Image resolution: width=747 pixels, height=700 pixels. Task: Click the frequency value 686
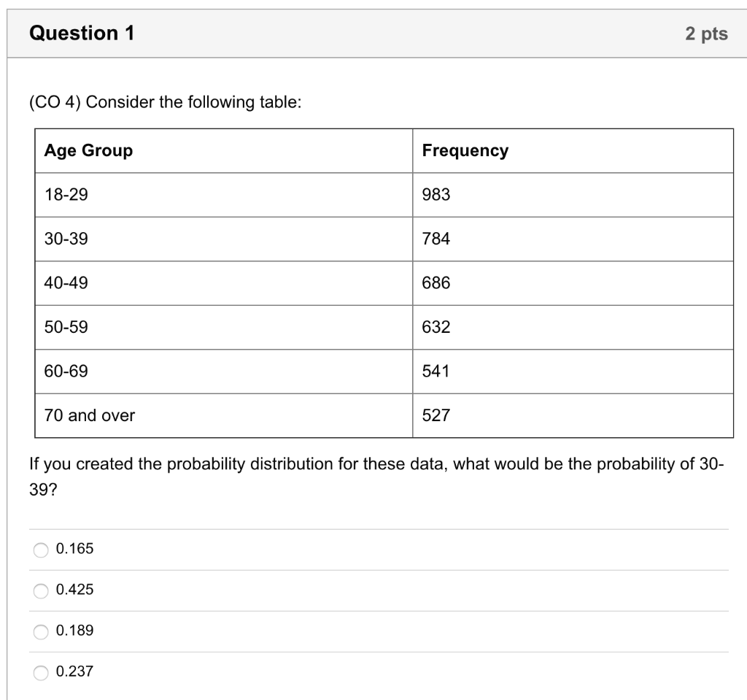(436, 283)
